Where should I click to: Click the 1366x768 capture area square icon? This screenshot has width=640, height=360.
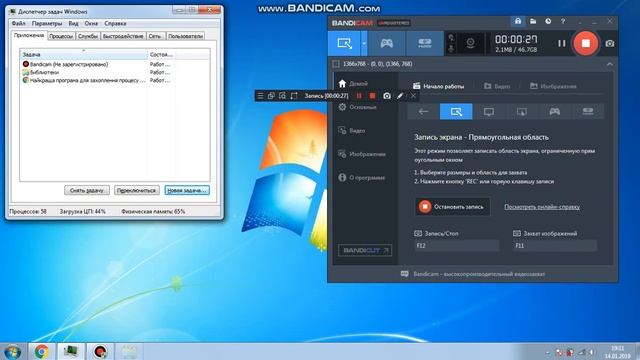[336, 64]
